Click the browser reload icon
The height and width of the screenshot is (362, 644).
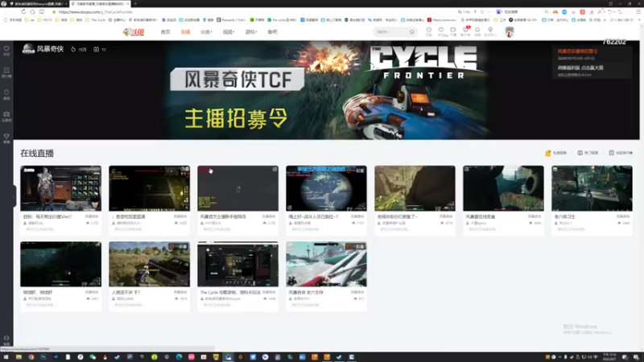point(23,12)
